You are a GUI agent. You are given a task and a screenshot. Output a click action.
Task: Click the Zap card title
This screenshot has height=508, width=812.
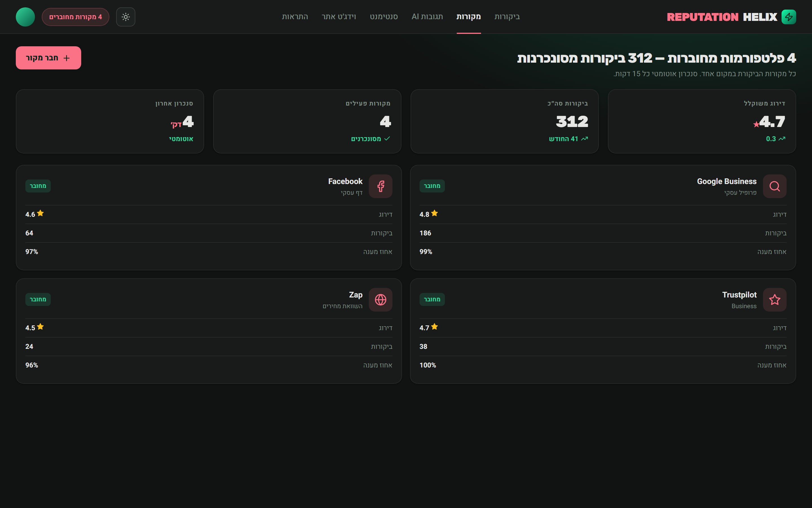click(356, 295)
